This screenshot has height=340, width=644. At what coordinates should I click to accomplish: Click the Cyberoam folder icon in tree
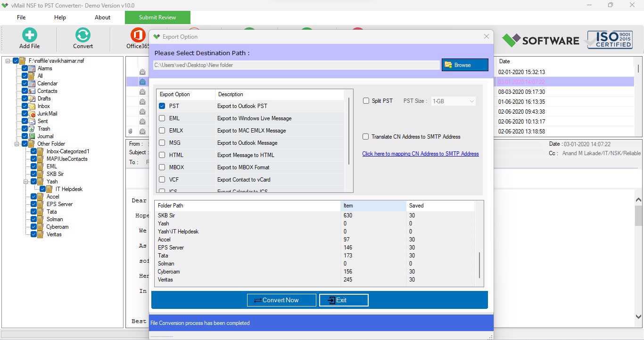click(41, 227)
